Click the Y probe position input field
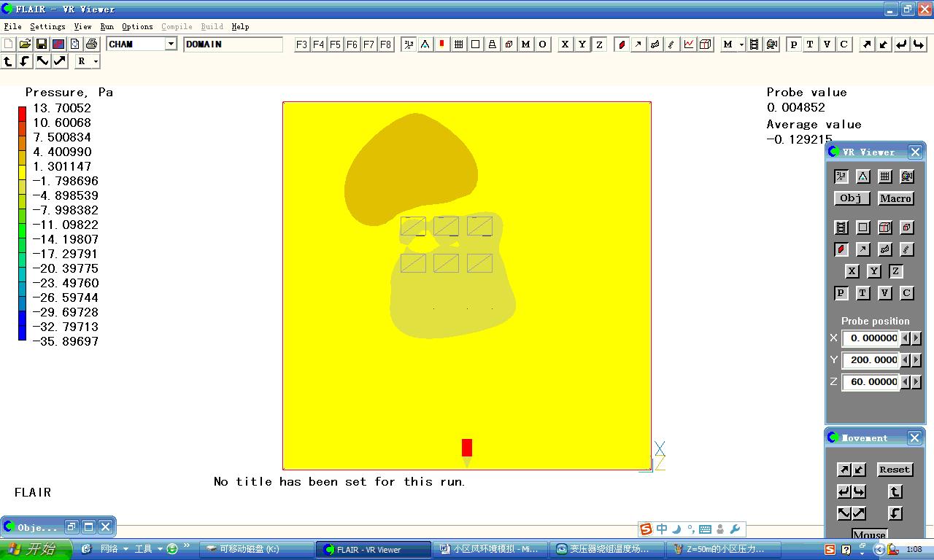The image size is (934, 560). (x=872, y=360)
